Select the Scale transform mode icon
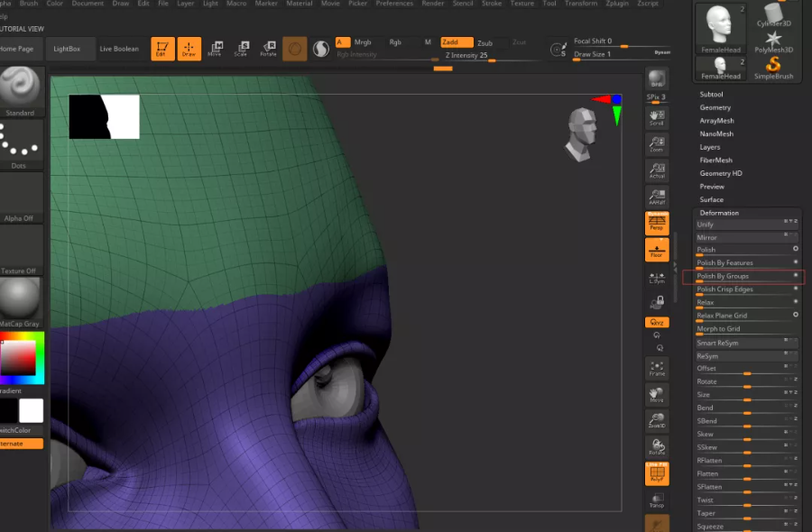Screen dimensions: 812x532 pos(241,49)
